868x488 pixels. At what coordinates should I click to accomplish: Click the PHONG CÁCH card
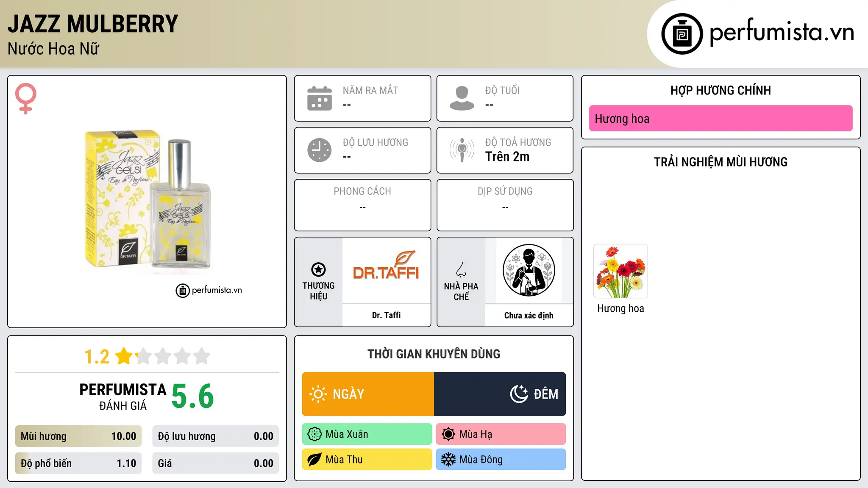[x=362, y=205]
